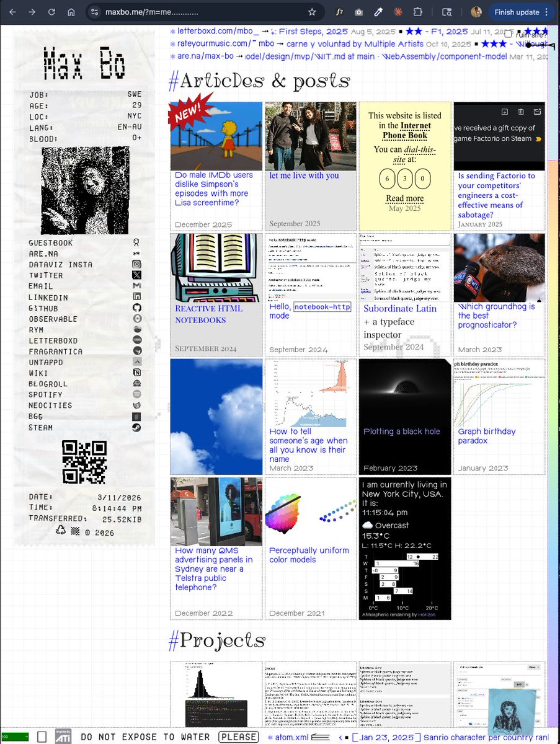Open the Simpsons Lisa screentime article
Image resolution: width=560 pixels, height=744 pixels.
pos(215,188)
